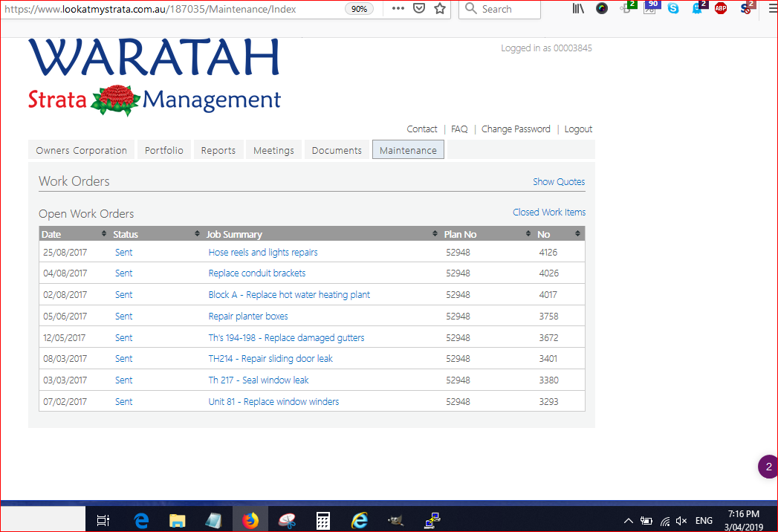The width and height of the screenshot is (778, 532).
Task: Click the 90% zoom level indicator
Action: 359,9
